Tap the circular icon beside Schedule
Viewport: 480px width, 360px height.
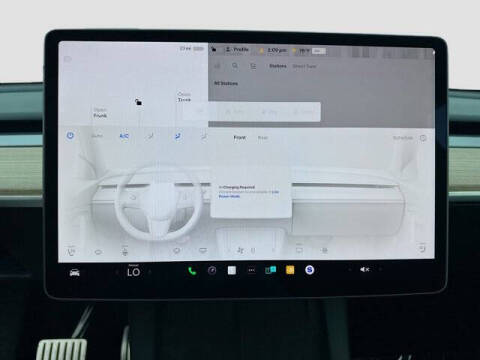(x=423, y=138)
